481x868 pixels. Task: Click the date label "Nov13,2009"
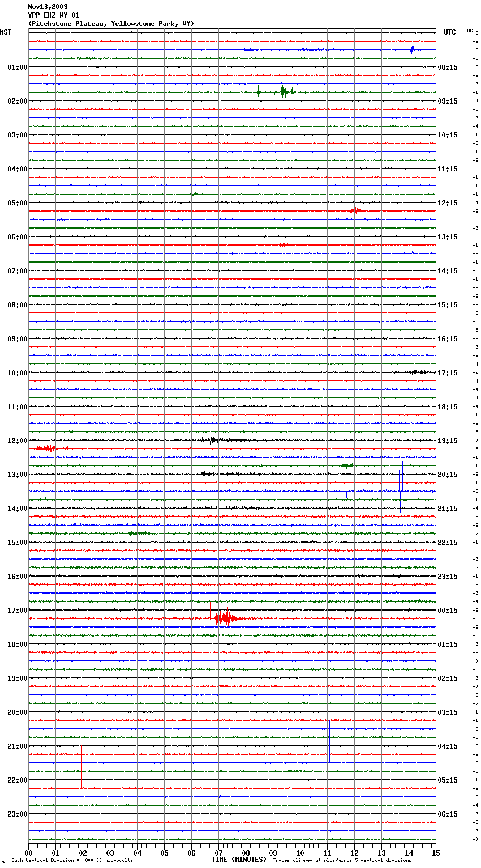pyautogui.click(x=48, y=7)
